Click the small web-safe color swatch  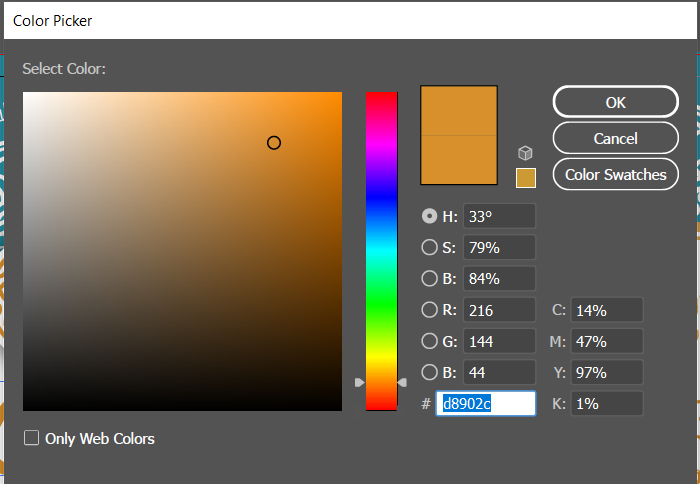coord(525,178)
